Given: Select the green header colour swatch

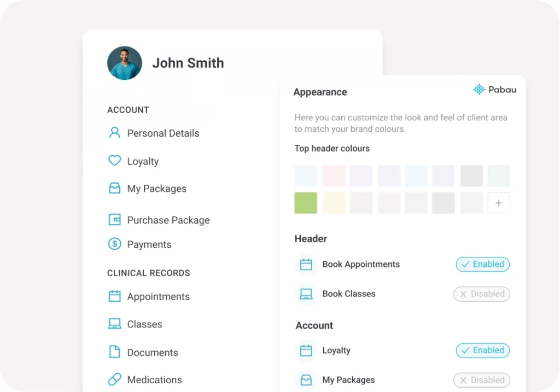Looking at the screenshot, I should (306, 203).
